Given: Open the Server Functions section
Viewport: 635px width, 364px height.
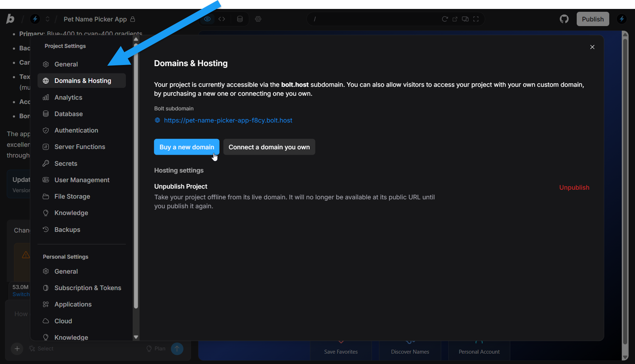Looking at the screenshot, I should [x=82, y=147].
